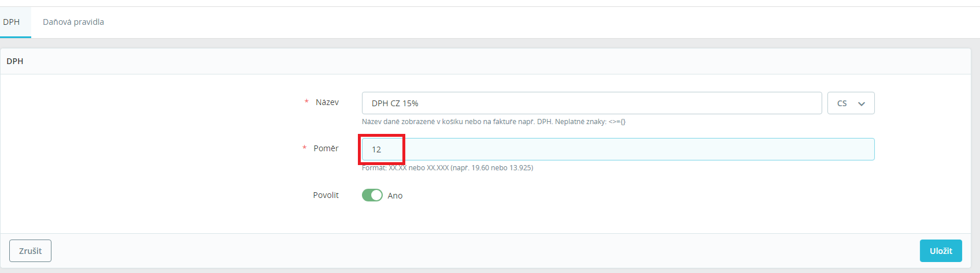980x273 pixels.
Task: Click the help text about Neplatné znaky
Action: point(493,122)
